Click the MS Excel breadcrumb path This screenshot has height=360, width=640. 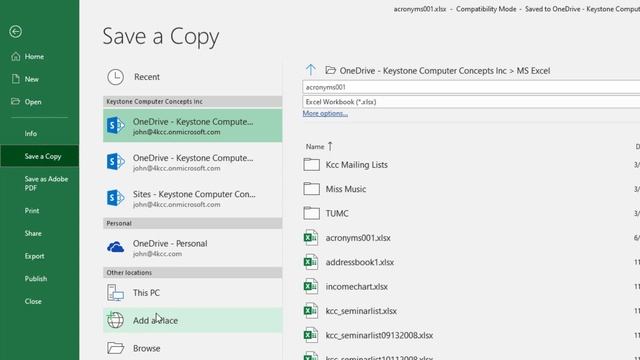point(533,71)
